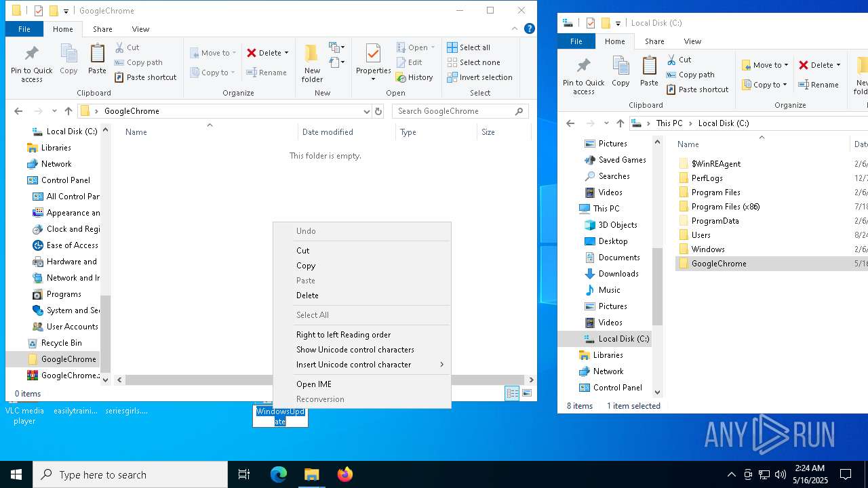Open File Explorer taskbar icon
This screenshot has height=488, width=868.
coord(312,474)
